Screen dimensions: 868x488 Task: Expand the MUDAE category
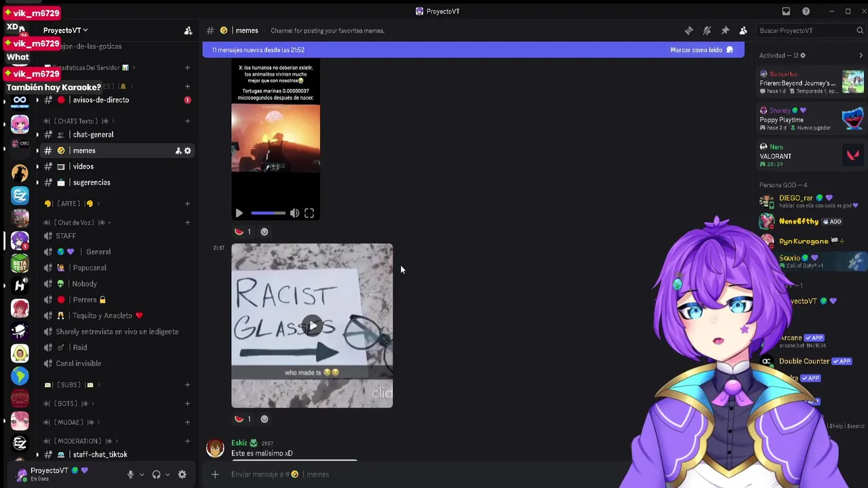pyautogui.click(x=73, y=422)
